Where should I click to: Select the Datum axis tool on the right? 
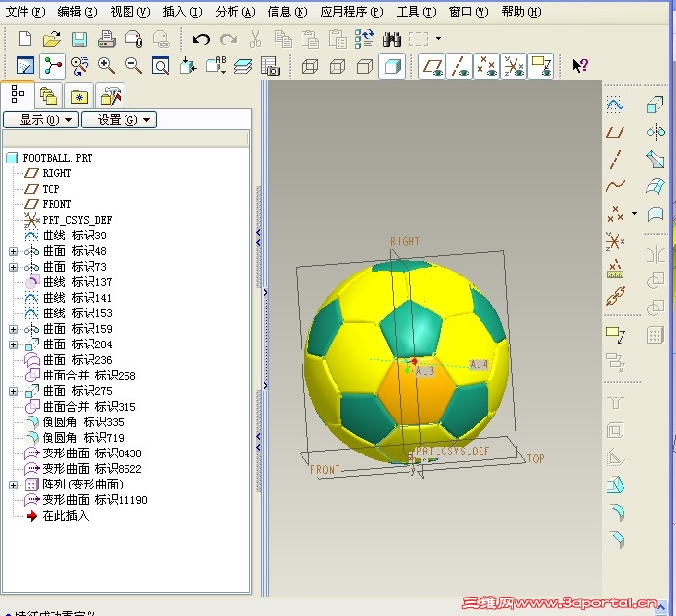click(x=616, y=159)
